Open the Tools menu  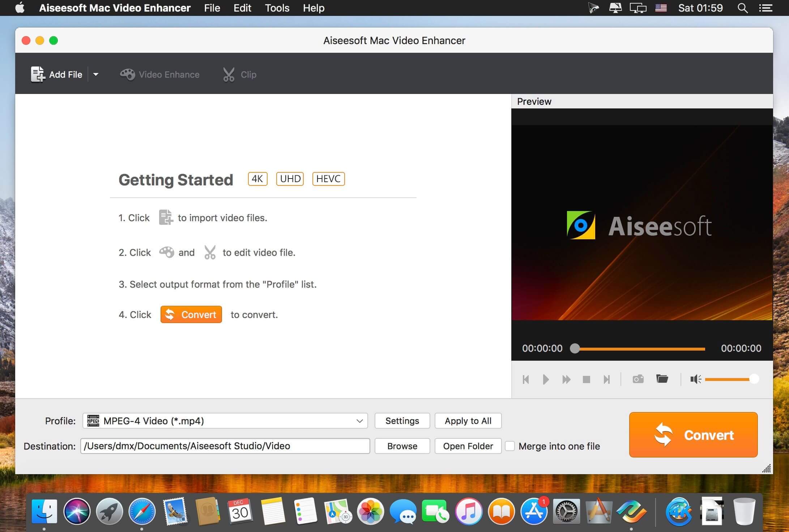point(277,8)
